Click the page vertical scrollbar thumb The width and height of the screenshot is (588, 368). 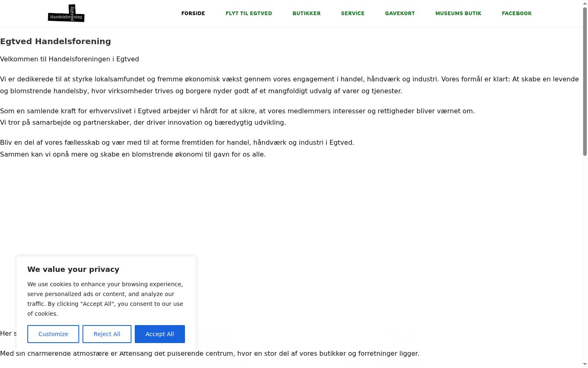click(585, 82)
